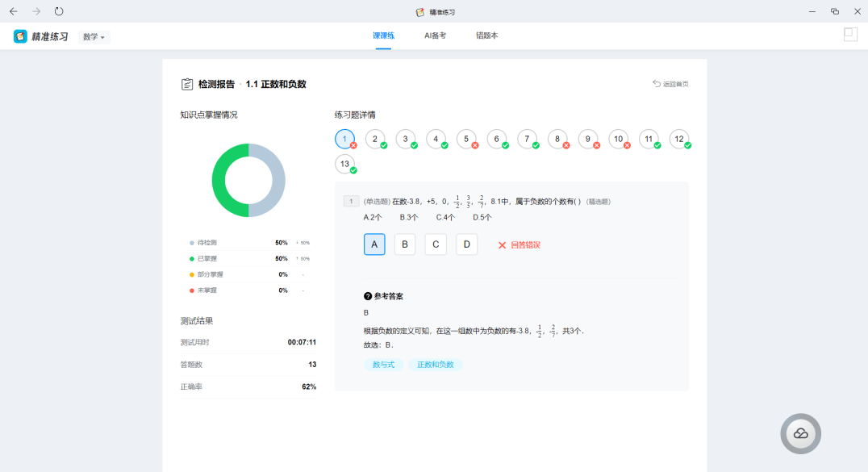
Task: Click the 数与式 tag
Action: coord(383,365)
